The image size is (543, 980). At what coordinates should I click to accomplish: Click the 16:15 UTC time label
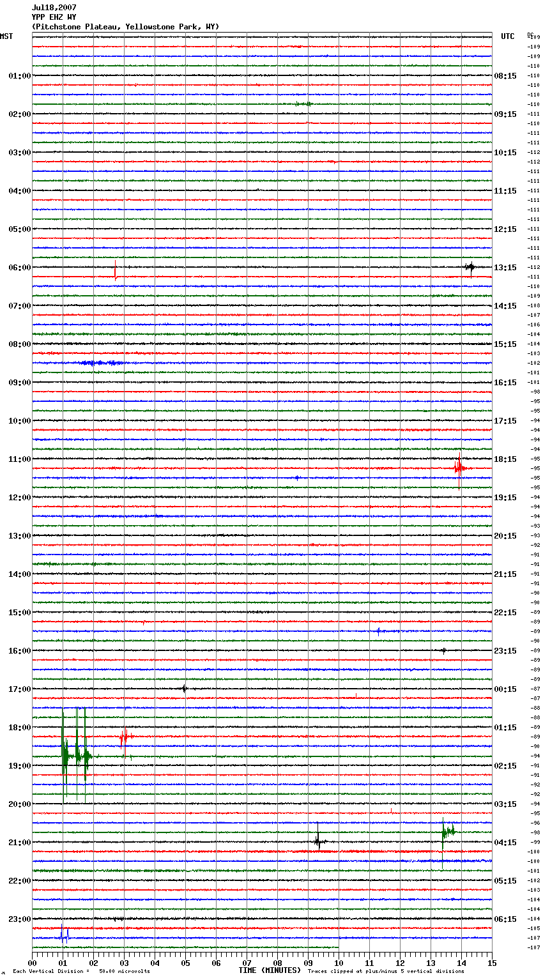505,383
